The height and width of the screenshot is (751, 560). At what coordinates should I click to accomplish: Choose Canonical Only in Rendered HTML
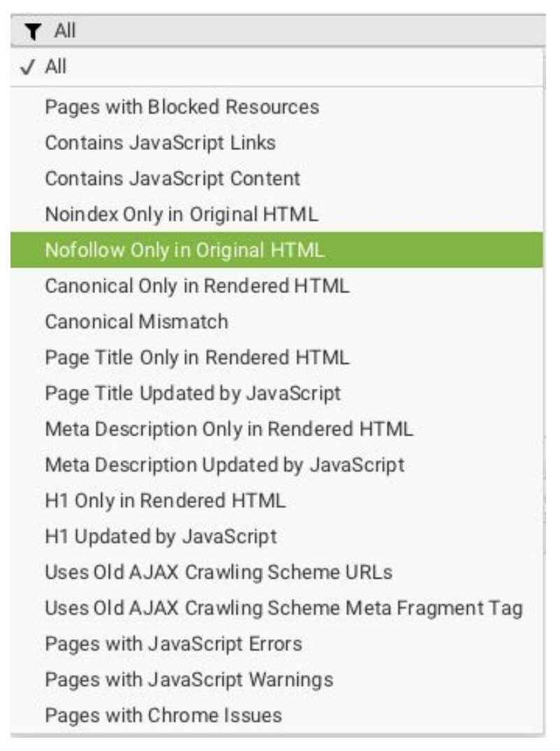[x=277, y=286]
